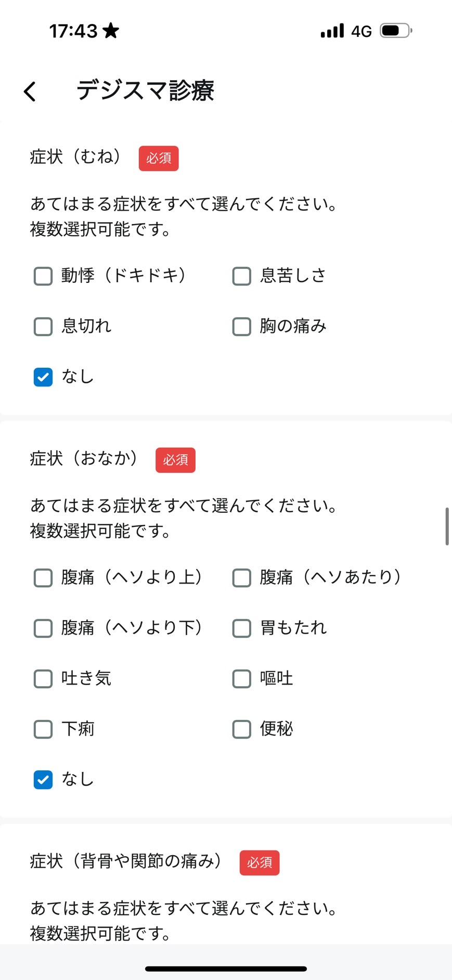Enable the 胸の痛み option

coord(242,327)
